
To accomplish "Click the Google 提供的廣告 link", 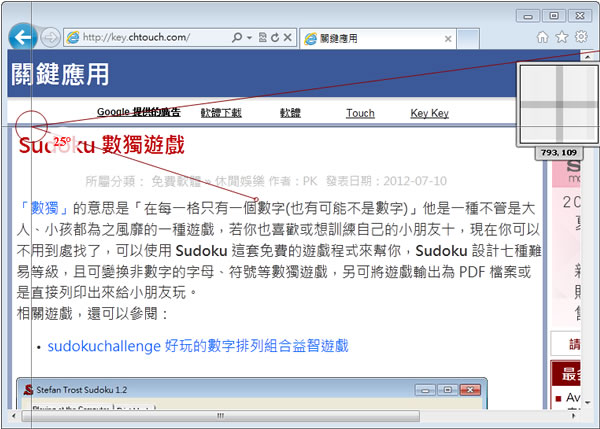I will click(139, 112).
